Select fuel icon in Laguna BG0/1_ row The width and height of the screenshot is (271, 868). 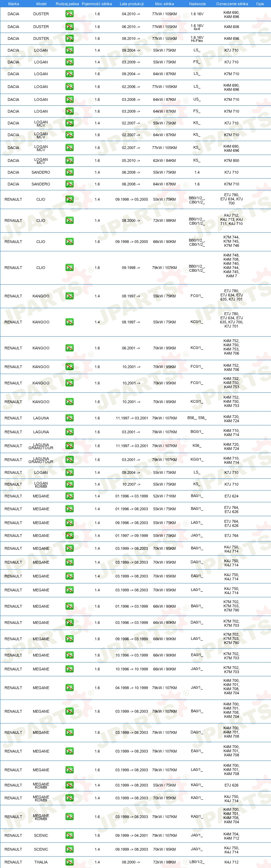[69, 432]
